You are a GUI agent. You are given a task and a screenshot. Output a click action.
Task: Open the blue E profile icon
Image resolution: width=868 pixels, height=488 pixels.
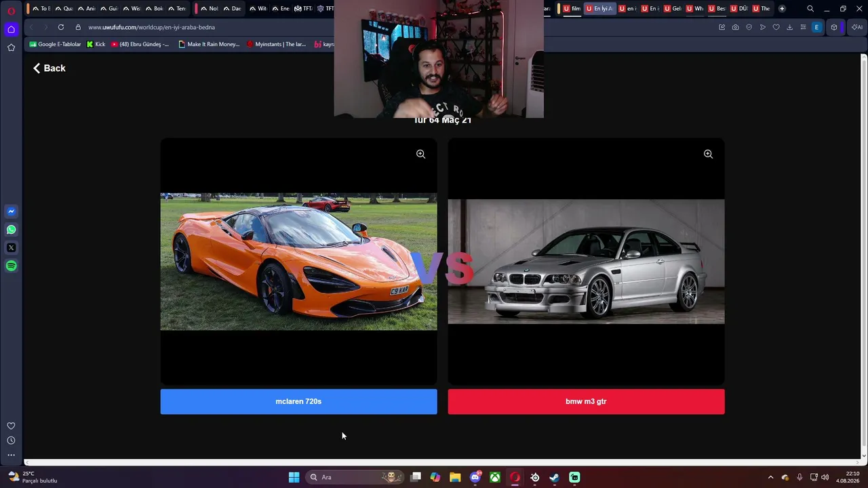816,27
